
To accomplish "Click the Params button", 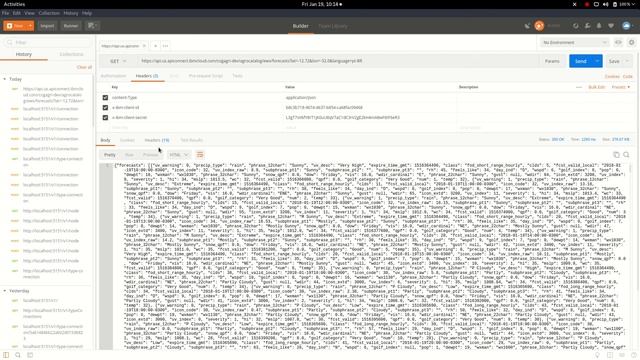I will pyautogui.click(x=552, y=61).
